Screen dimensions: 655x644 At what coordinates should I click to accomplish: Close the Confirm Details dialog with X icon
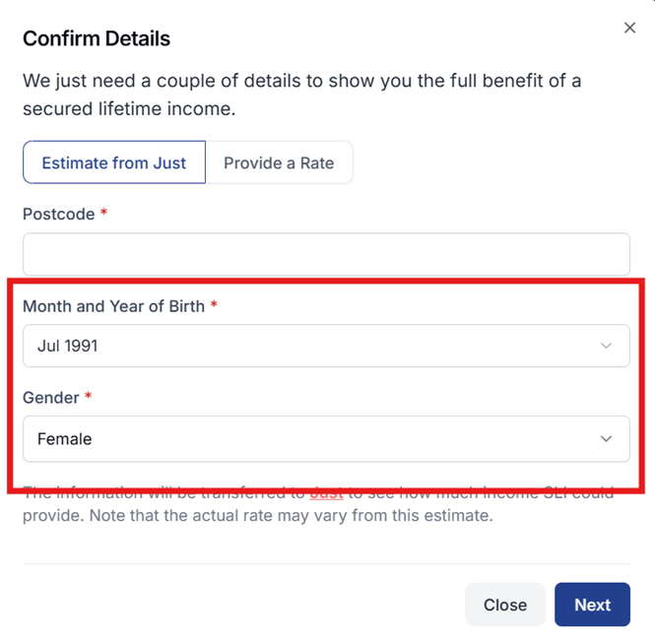click(629, 28)
